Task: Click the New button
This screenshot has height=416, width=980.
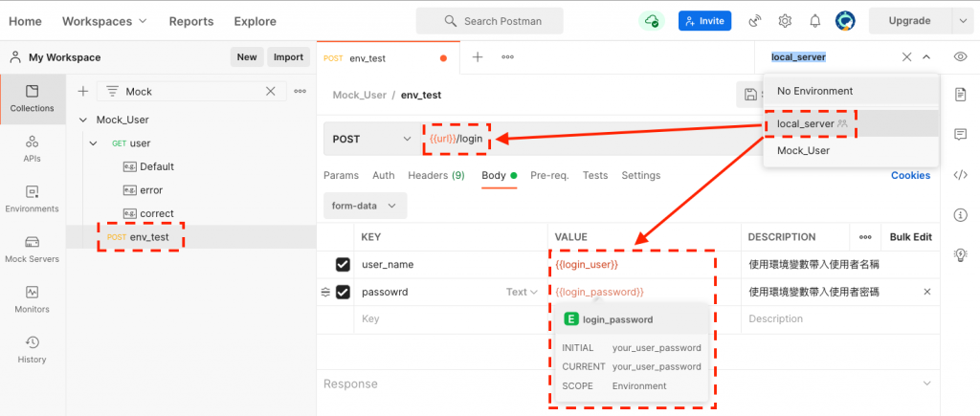Action: [x=247, y=56]
